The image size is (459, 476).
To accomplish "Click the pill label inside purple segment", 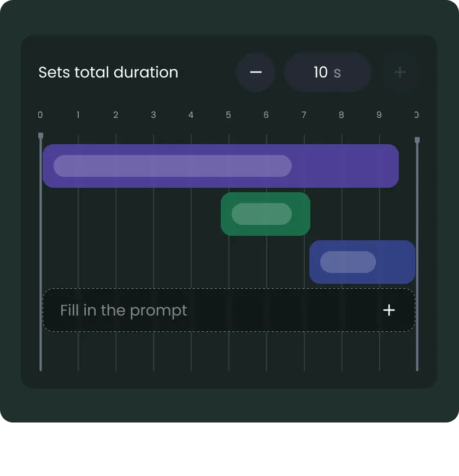I will pyautogui.click(x=173, y=166).
